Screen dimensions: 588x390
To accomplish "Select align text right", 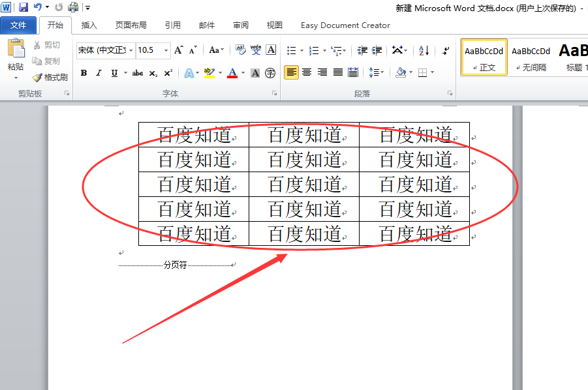I will coord(322,72).
